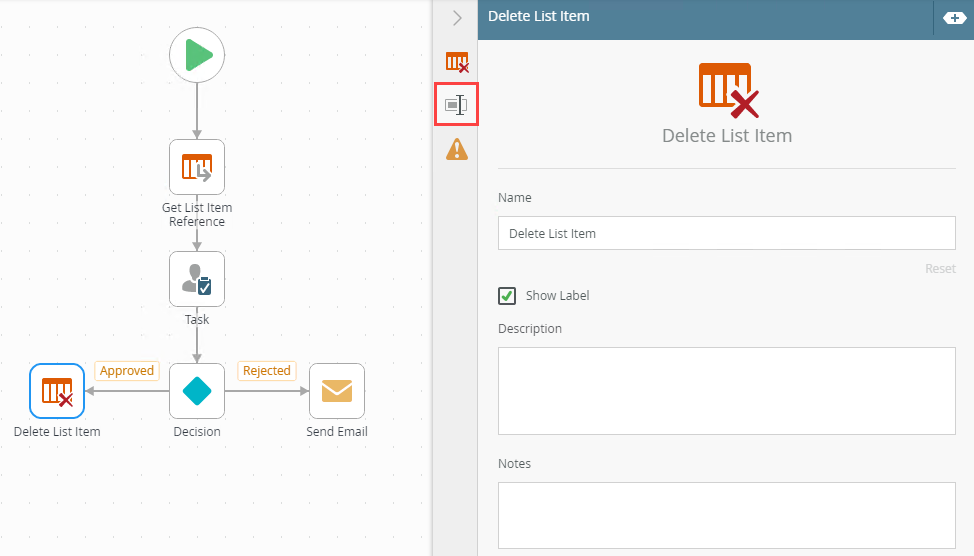
Task: Open the Errors tab with warning icon
Action: pyautogui.click(x=456, y=150)
